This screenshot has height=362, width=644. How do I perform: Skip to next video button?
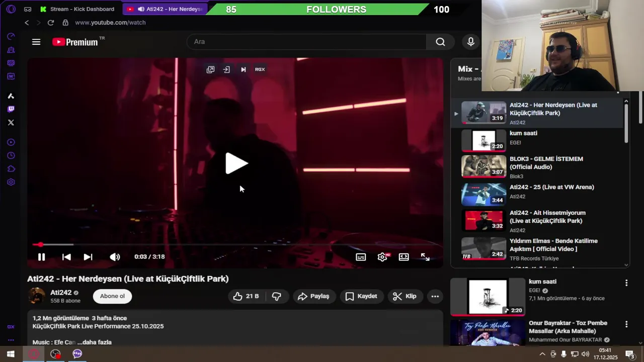[x=88, y=257]
